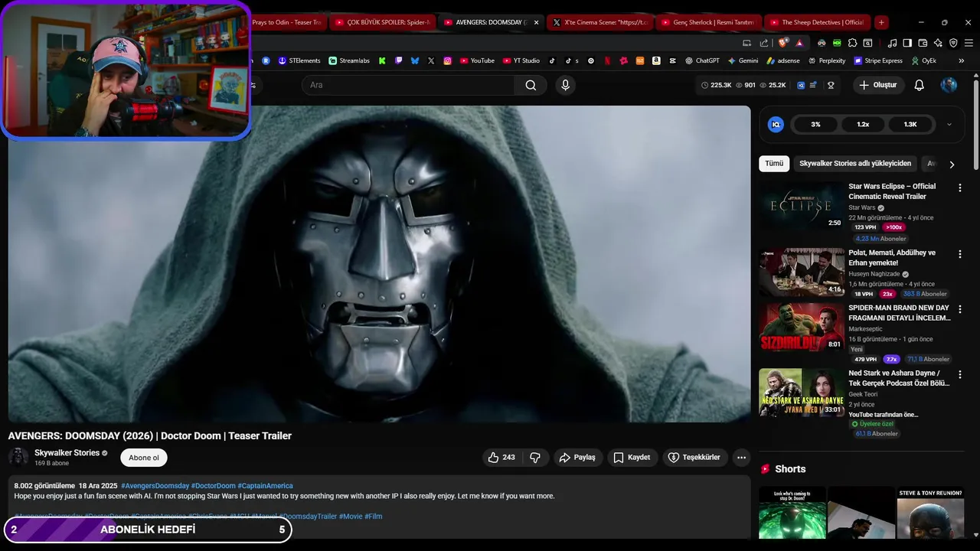Click the #CaptainAmerica hashtag in first line
The width and height of the screenshot is (980, 551).
tap(265, 486)
